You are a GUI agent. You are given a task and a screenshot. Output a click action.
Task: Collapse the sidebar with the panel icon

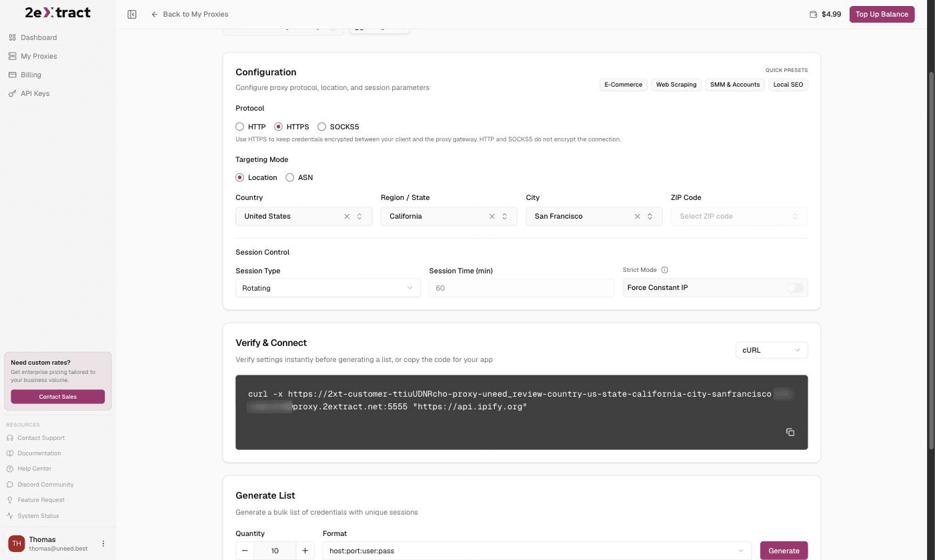point(132,14)
